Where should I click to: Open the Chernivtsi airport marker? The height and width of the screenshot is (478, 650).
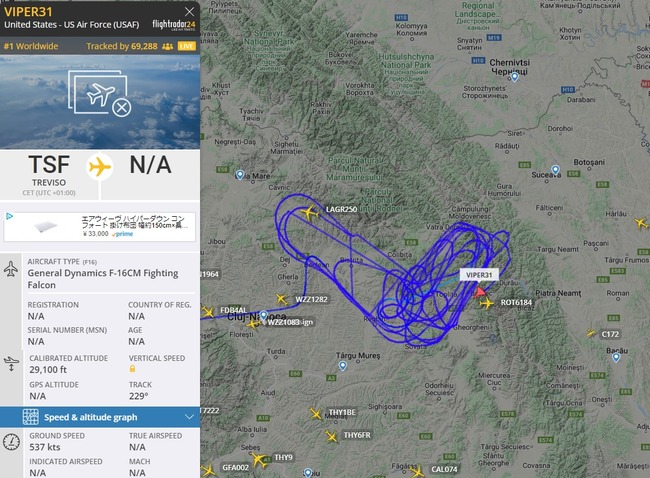click(514, 77)
